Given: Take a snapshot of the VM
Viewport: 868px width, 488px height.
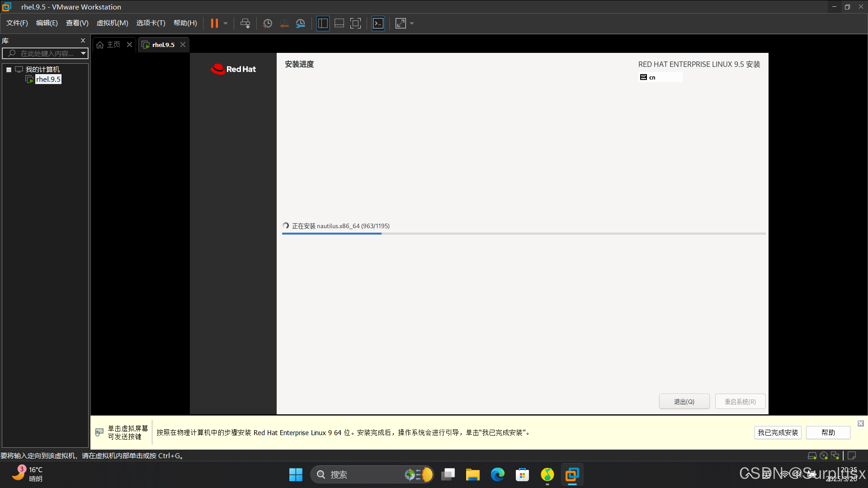Looking at the screenshot, I should [268, 23].
